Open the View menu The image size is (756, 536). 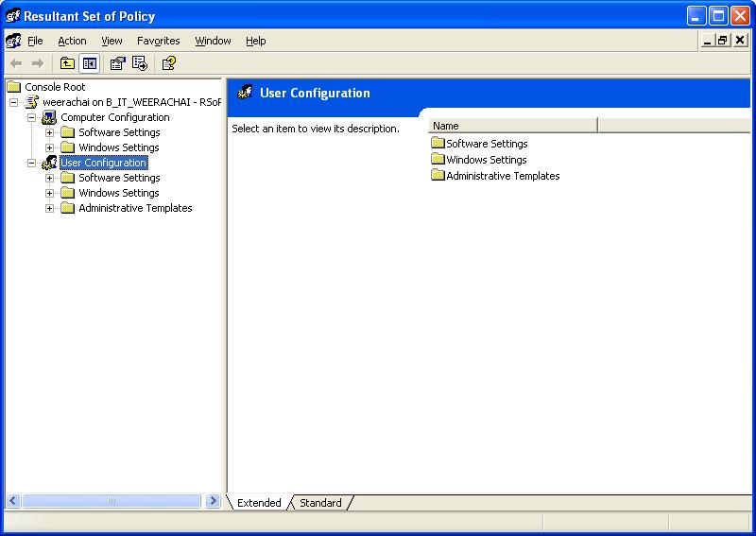[112, 41]
